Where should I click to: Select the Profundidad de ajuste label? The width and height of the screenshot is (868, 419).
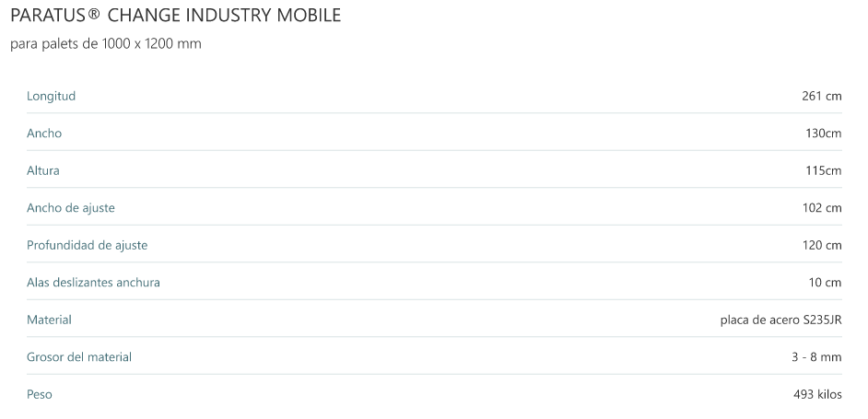tap(87, 245)
